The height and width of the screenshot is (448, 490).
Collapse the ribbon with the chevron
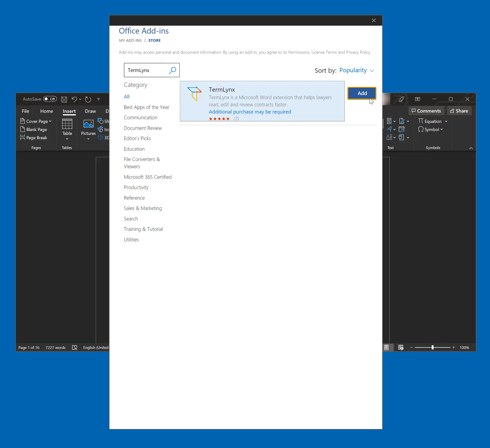471,148
